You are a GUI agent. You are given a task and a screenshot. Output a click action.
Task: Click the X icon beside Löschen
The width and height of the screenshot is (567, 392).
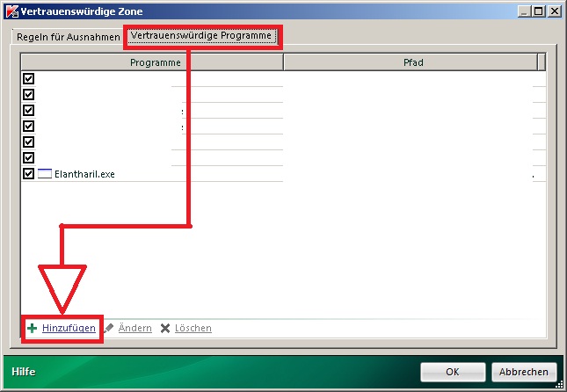pos(164,328)
